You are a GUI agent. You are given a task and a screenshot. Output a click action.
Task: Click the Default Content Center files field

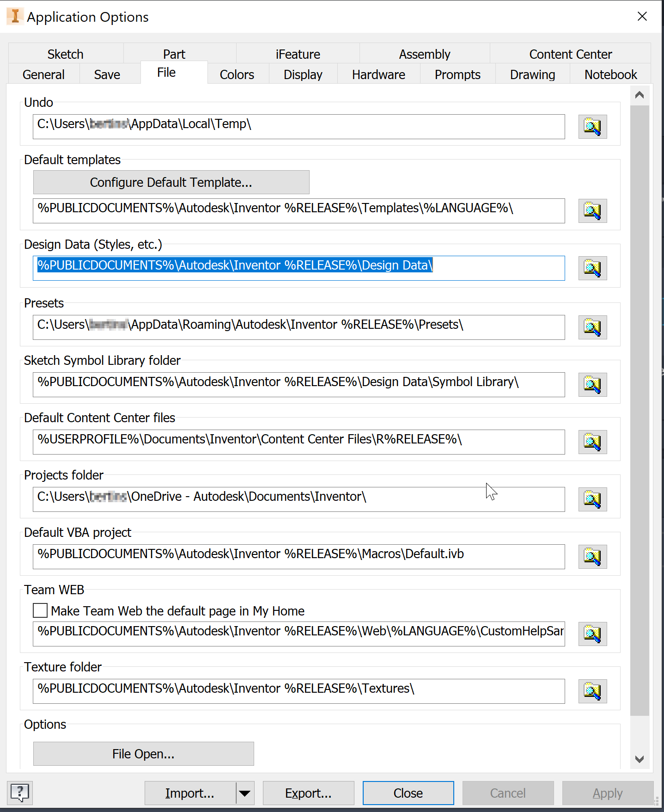point(298,442)
